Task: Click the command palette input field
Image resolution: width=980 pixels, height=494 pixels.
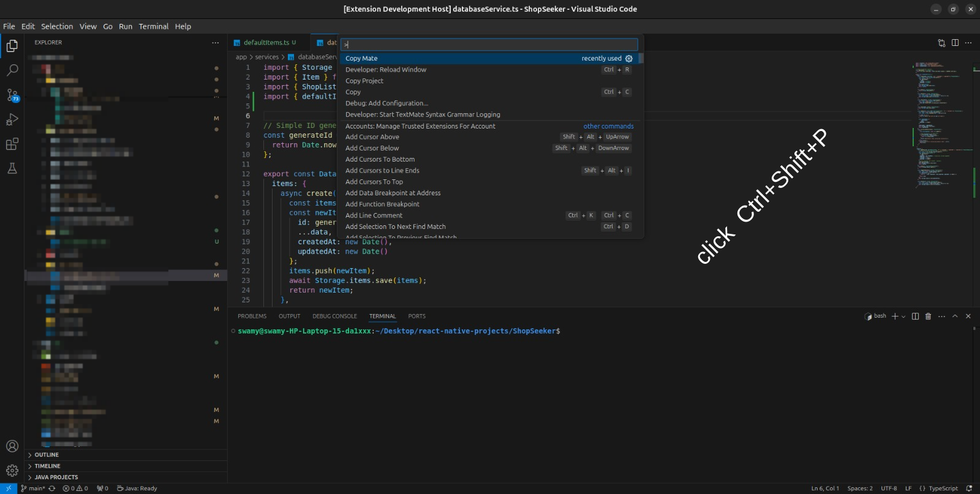Action: click(489, 44)
